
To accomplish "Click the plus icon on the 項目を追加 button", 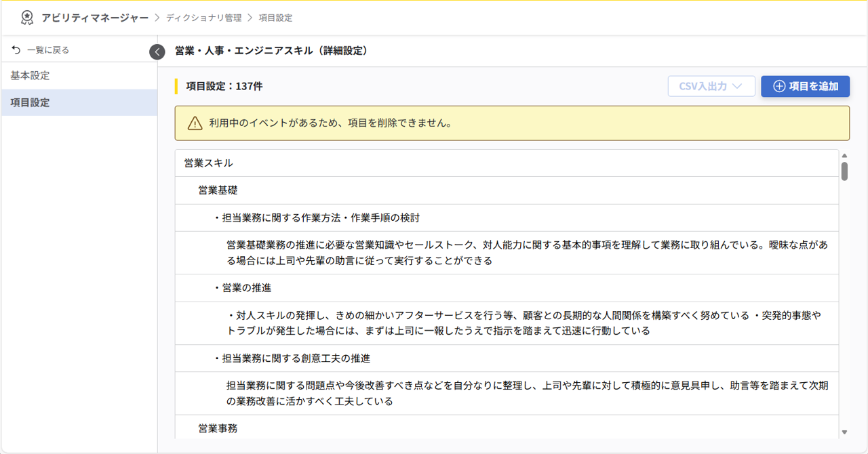I will [x=780, y=85].
